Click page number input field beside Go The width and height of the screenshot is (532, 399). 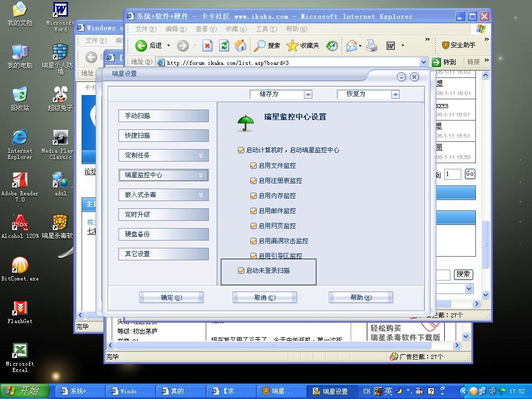click(x=453, y=174)
